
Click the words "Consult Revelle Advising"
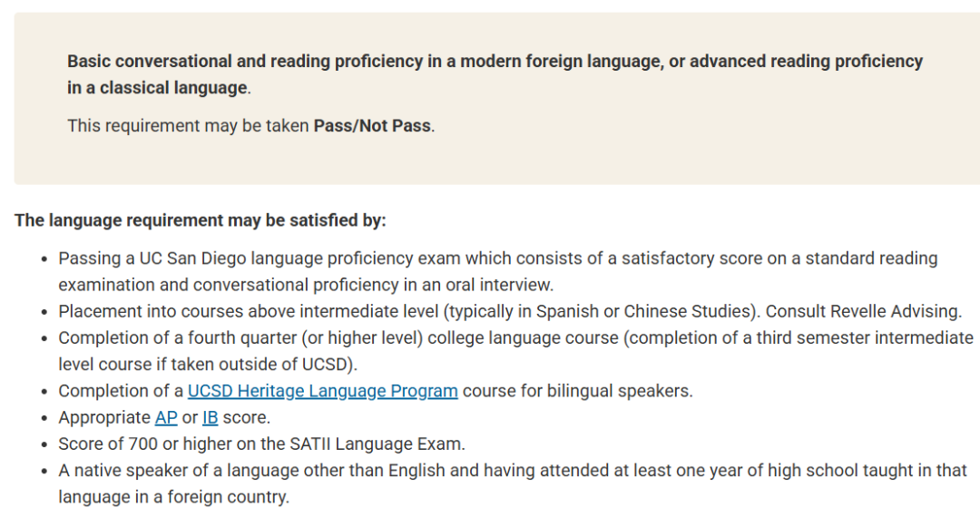(863, 311)
